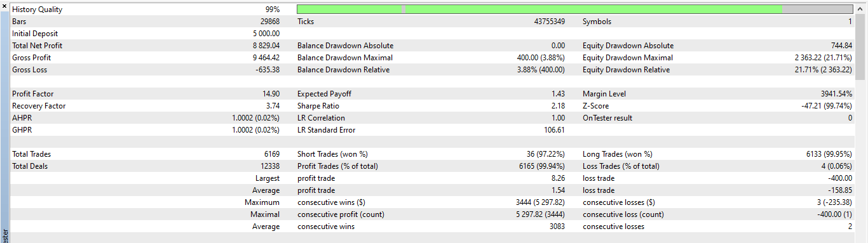Click consecutive profit (count) value 5 297.82 (3444)
The width and height of the screenshot is (868, 243).
541,214
